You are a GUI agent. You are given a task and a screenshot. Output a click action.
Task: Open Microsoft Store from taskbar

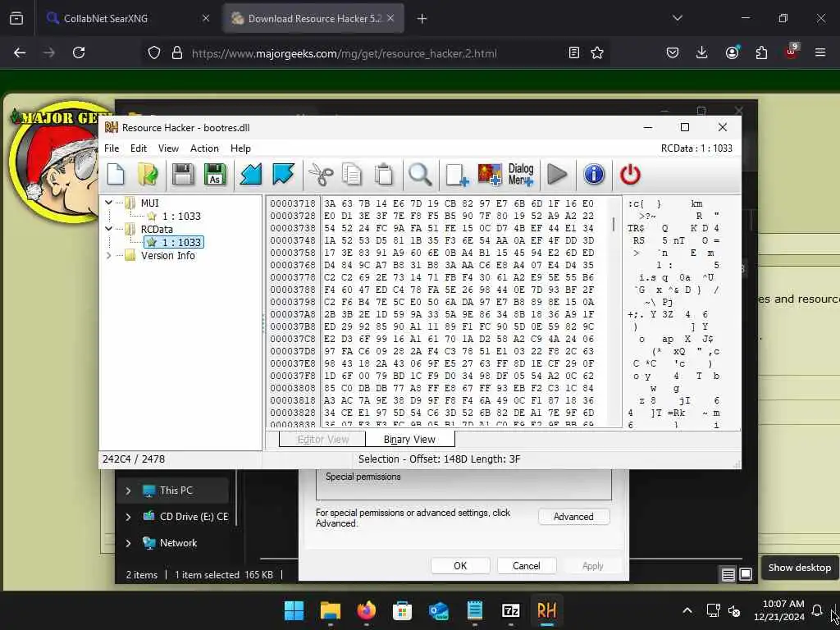click(402, 610)
